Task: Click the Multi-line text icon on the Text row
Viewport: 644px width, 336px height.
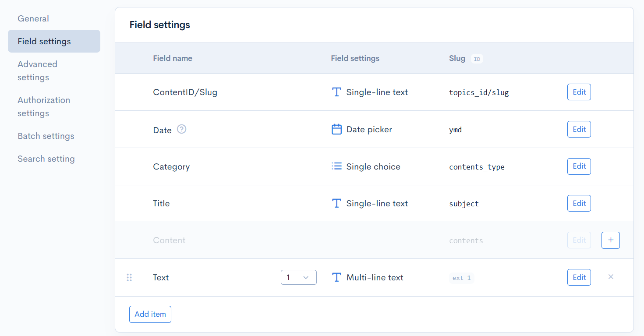Action: [x=336, y=277]
